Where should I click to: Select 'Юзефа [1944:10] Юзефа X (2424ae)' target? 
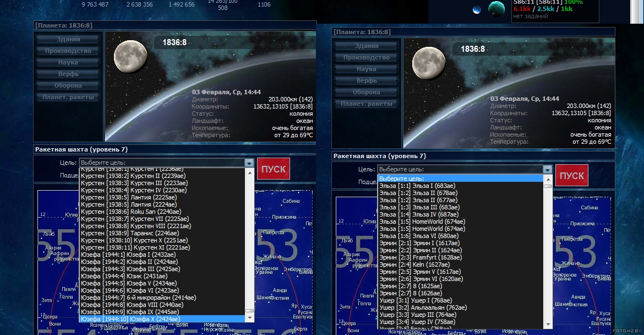point(162,319)
